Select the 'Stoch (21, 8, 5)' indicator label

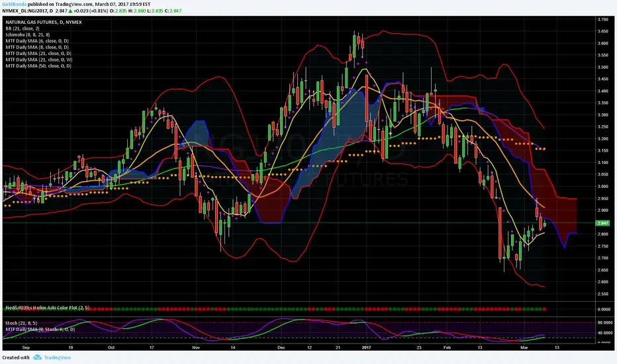coord(21,323)
